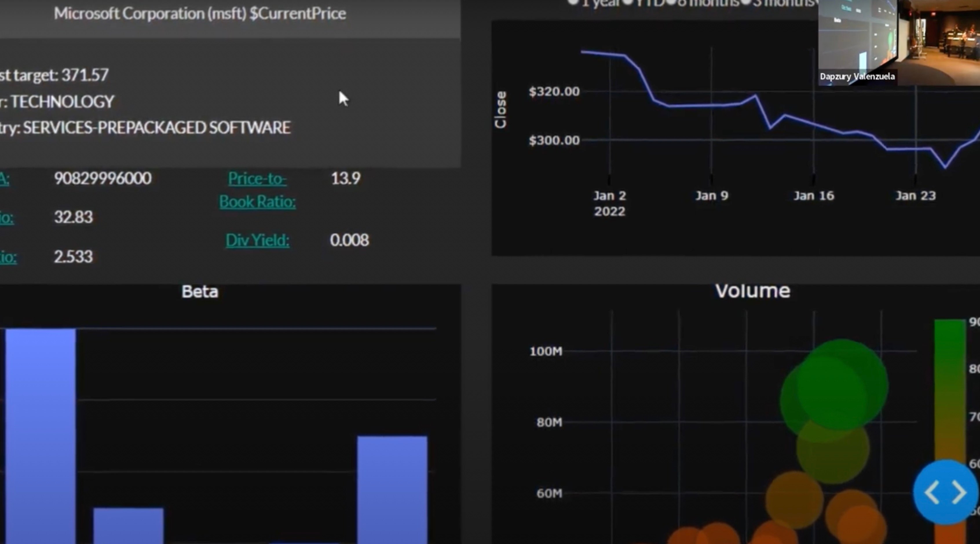This screenshot has height=544, width=980.
Task: Click the 100M volume axis label
Action: 546,351
